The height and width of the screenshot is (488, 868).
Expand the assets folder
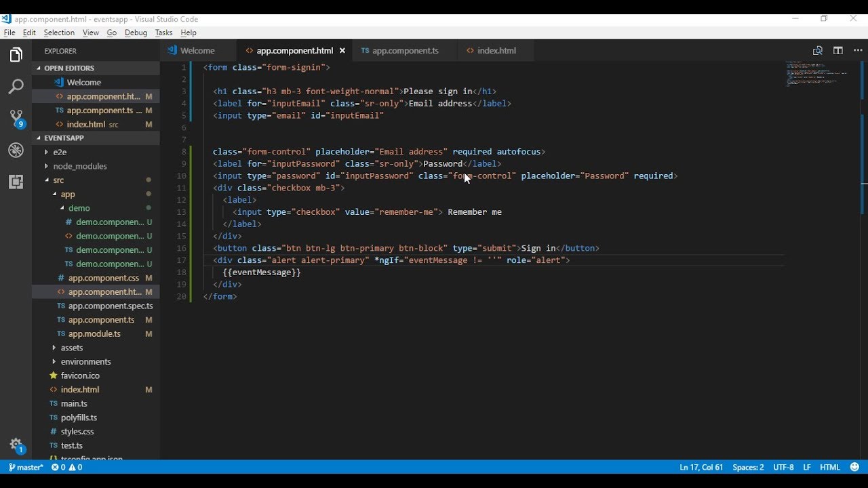click(96, 348)
